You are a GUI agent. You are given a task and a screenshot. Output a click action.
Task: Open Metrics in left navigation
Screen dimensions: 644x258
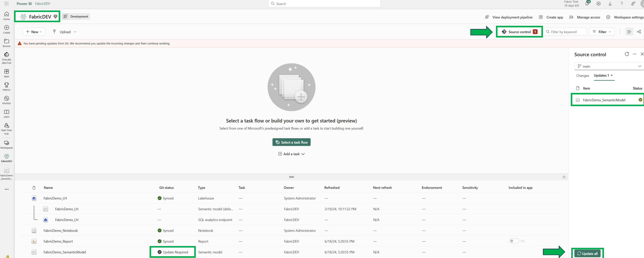(6, 87)
